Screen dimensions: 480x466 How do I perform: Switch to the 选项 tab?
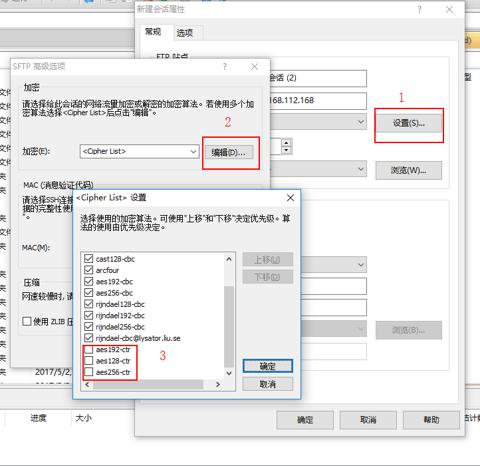click(184, 33)
